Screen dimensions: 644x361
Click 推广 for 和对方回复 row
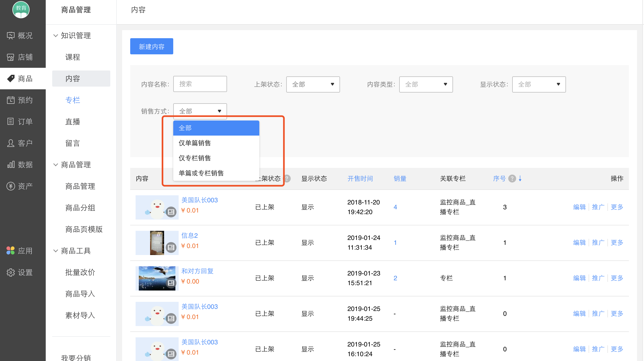[x=598, y=278]
